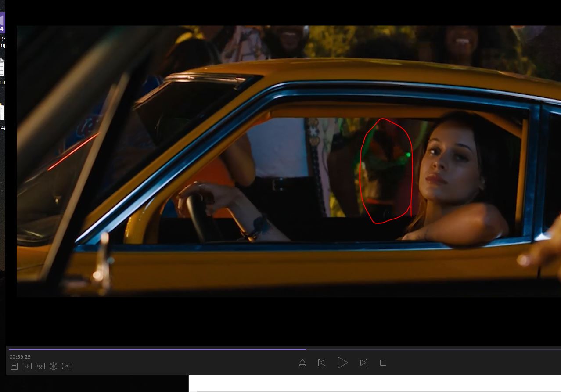Select the purple MP4 file desktop icon
This screenshot has height=392, width=561.
(2, 23)
